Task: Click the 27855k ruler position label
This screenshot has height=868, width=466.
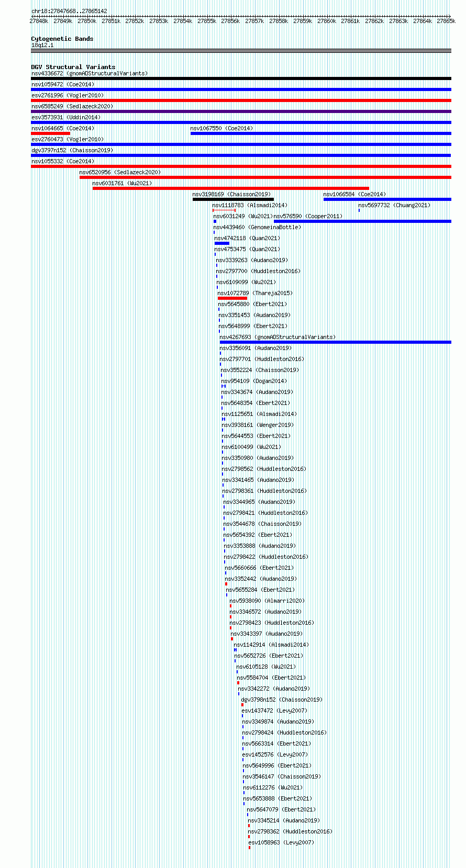Action: click(x=207, y=21)
